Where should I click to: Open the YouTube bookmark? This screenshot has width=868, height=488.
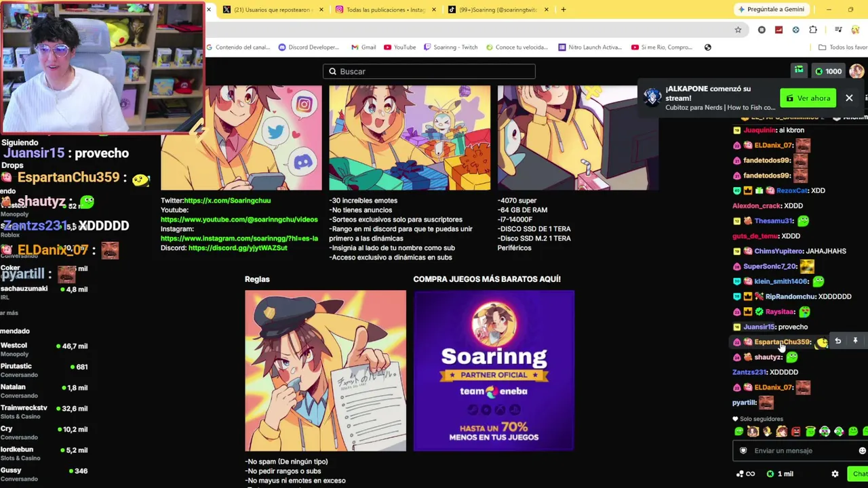click(400, 47)
